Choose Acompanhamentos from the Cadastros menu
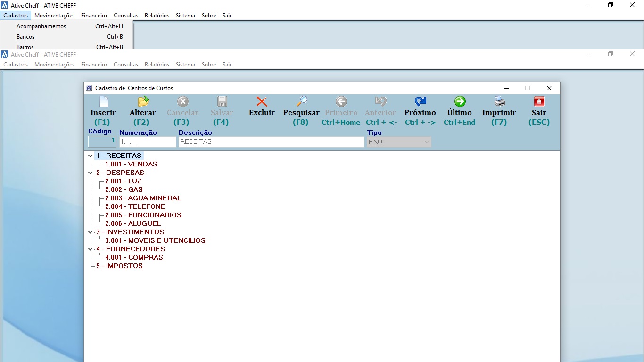This screenshot has height=362, width=644. click(67, 26)
